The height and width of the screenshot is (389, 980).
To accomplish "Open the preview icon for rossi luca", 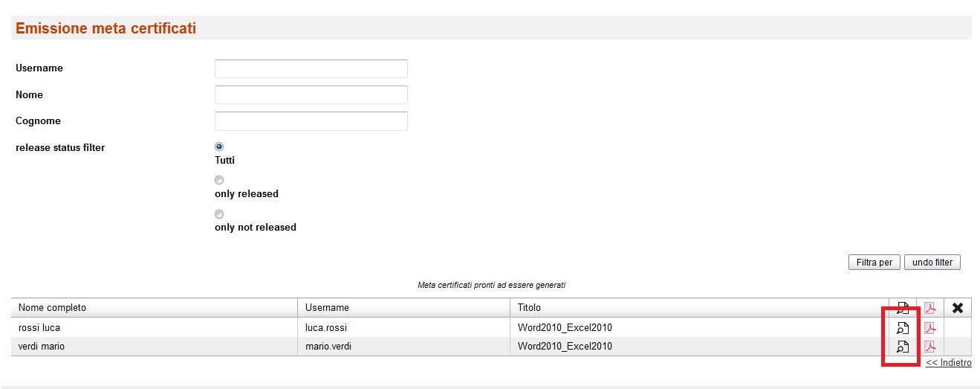I will pyautogui.click(x=903, y=328).
